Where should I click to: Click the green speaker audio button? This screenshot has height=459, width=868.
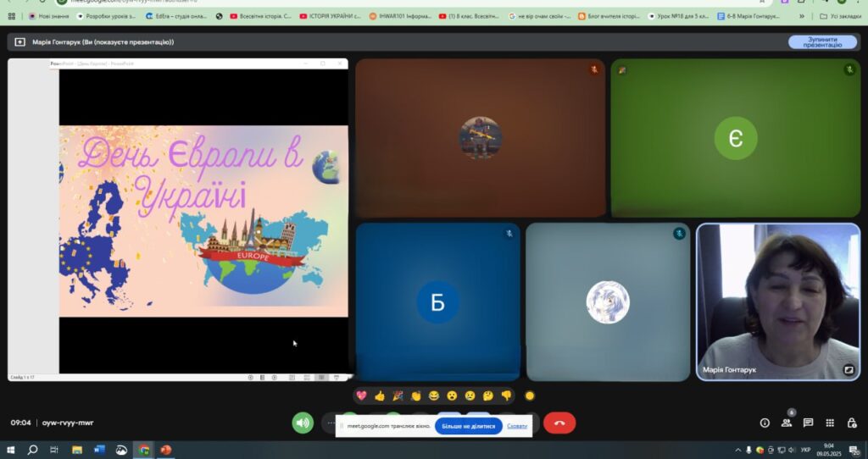click(303, 423)
